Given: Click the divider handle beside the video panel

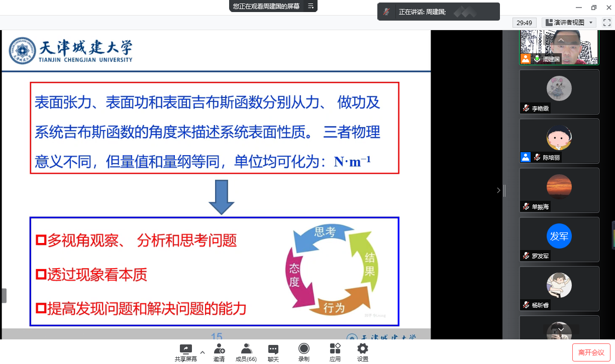Looking at the screenshot, I should tap(504, 190).
